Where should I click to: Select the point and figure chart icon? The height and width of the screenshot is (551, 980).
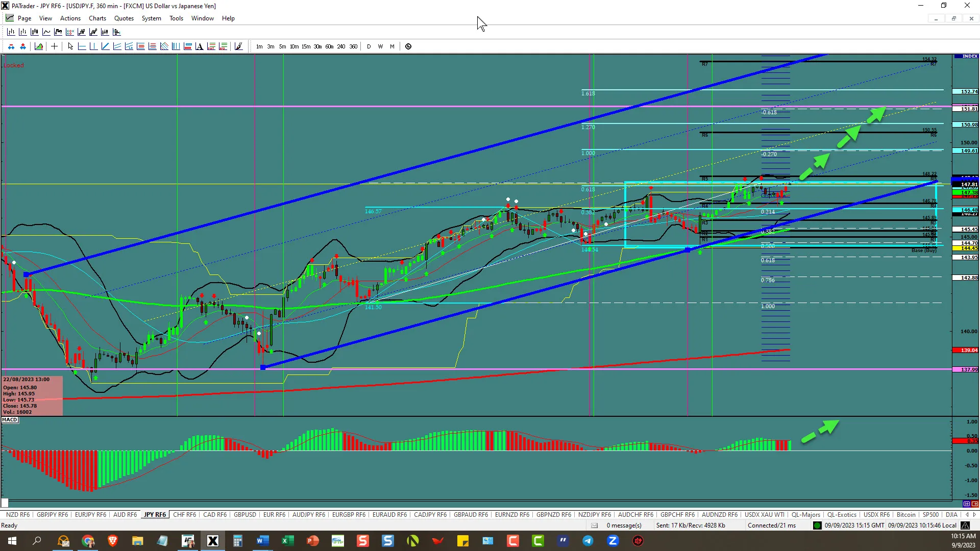(x=69, y=32)
